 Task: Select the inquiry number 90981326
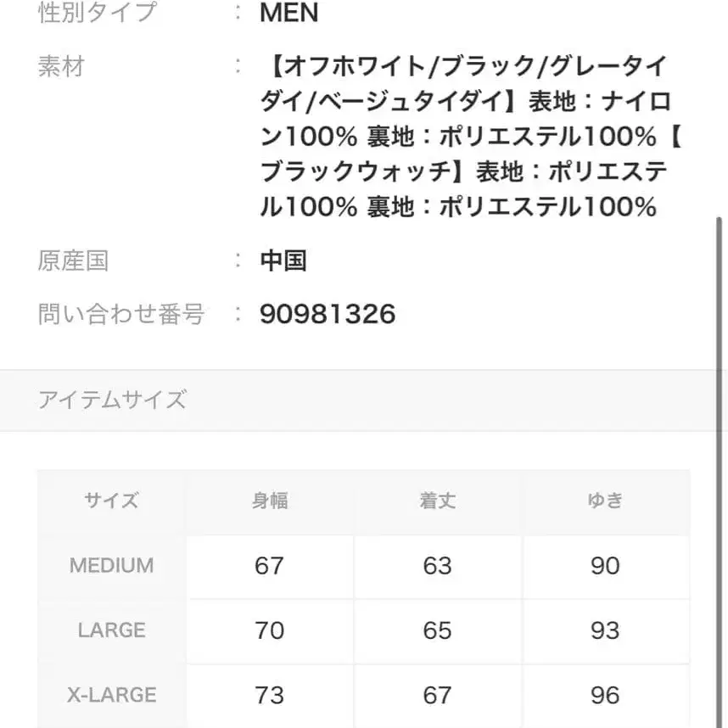tap(328, 315)
